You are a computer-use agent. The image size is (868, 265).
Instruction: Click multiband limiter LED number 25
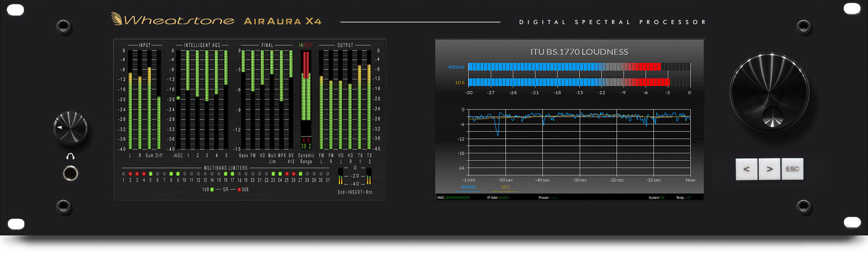coord(287,174)
